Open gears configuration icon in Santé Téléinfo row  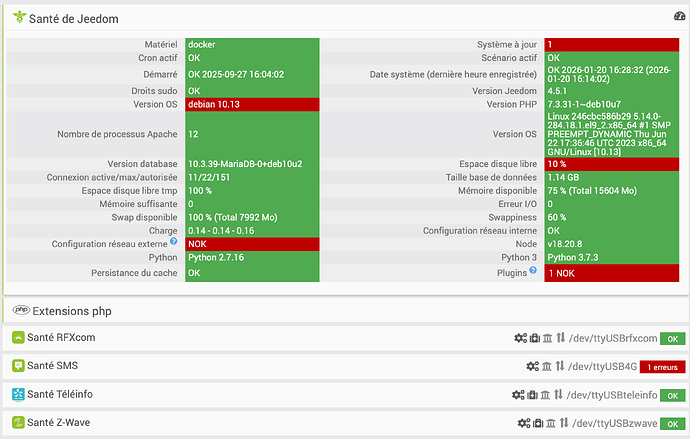pos(518,395)
